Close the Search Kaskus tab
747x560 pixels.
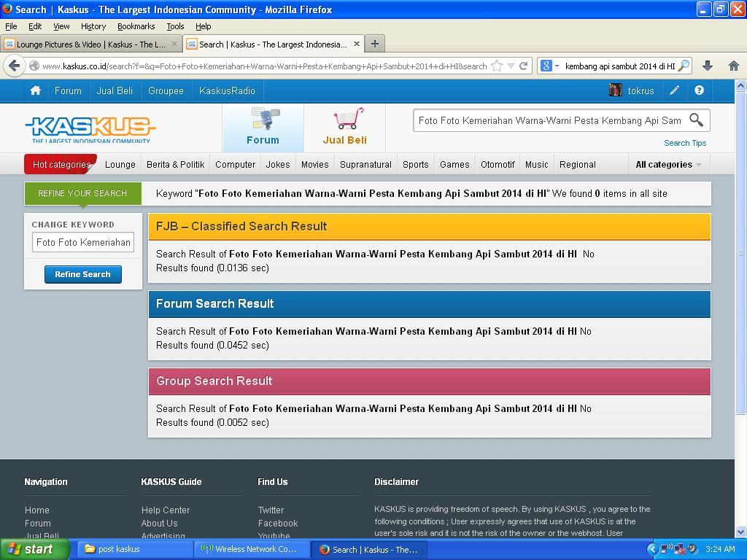coord(356,44)
